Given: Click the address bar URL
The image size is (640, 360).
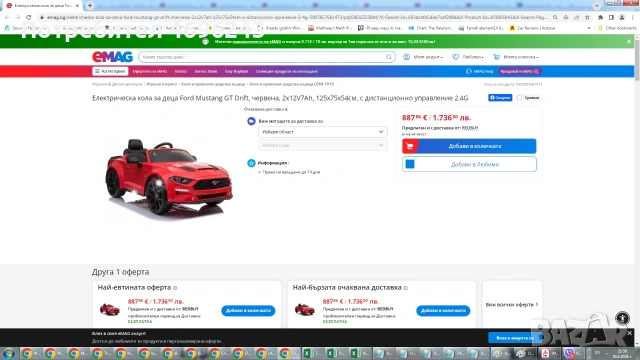Looking at the screenshot, I should [297, 18].
